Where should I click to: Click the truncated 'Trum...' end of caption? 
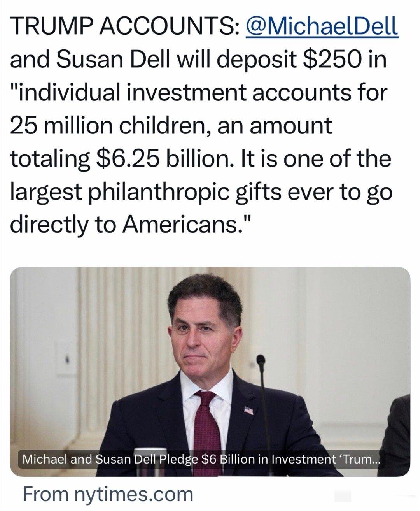[360, 459]
